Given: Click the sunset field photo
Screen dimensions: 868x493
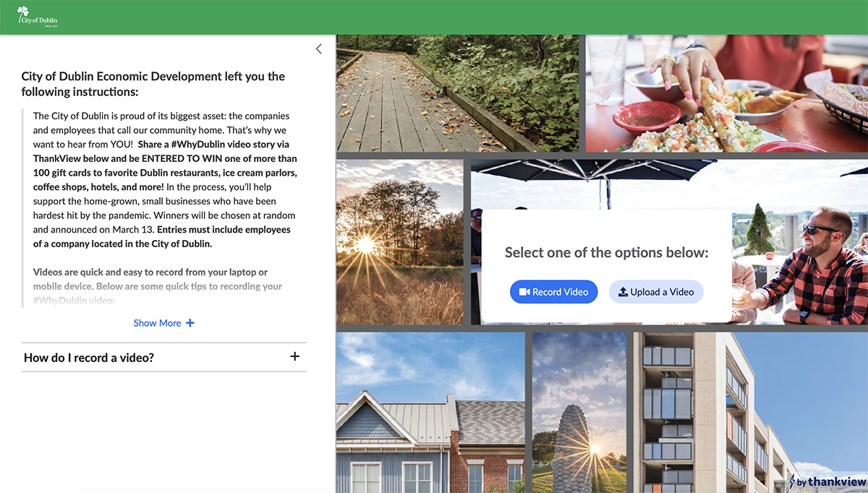Looking at the screenshot, I should (x=400, y=242).
